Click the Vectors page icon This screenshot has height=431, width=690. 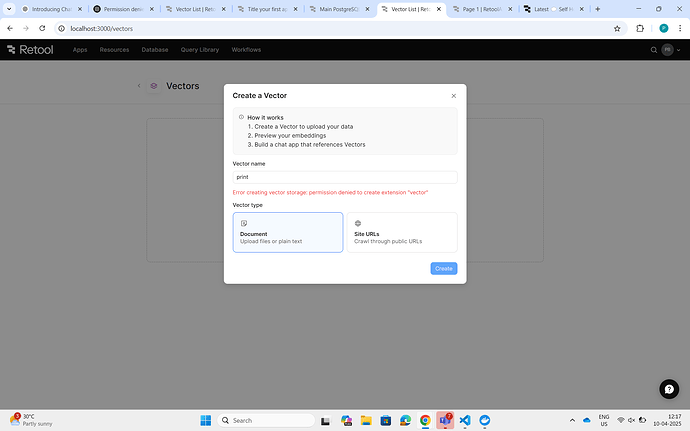(154, 86)
